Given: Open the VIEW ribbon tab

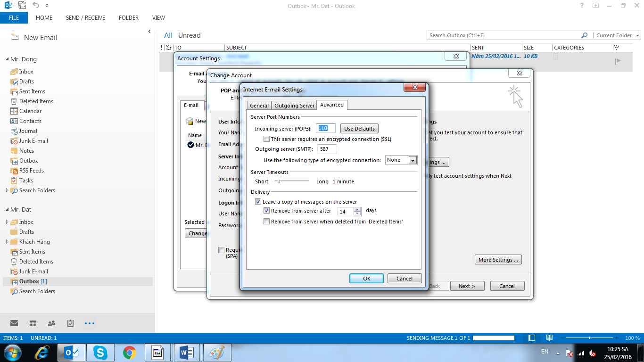Looking at the screenshot, I should (158, 18).
